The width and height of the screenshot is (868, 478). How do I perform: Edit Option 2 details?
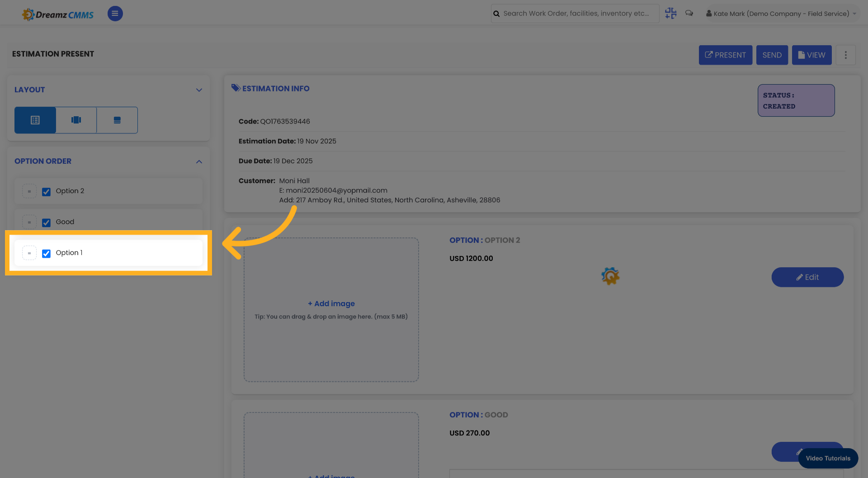pyautogui.click(x=807, y=277)
